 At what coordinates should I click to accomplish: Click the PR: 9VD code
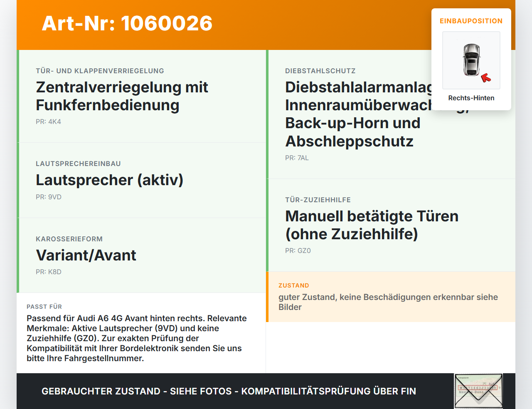49,197
